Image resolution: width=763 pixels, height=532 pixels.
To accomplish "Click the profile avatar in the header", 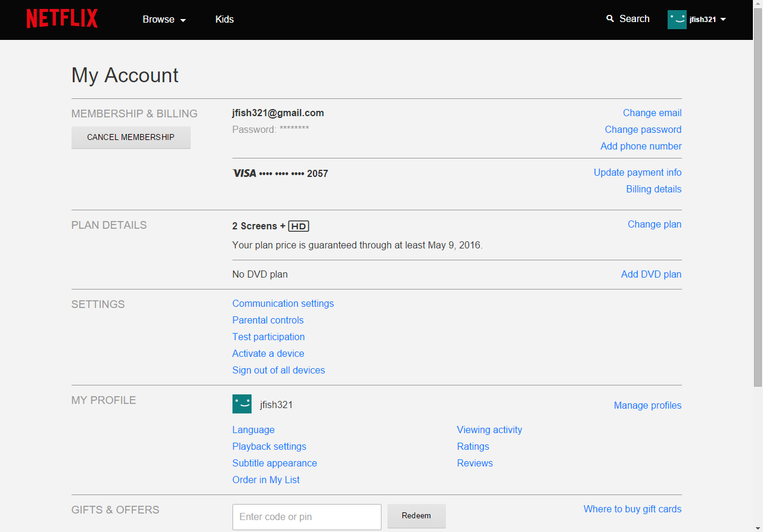I will click(x=677, y=20).
